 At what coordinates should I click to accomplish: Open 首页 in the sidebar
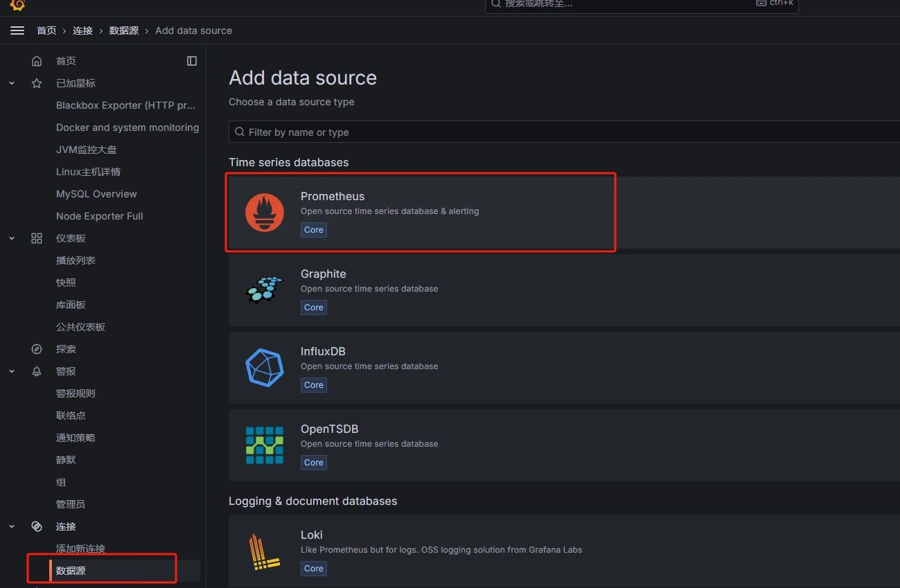[x=66, y=61]
